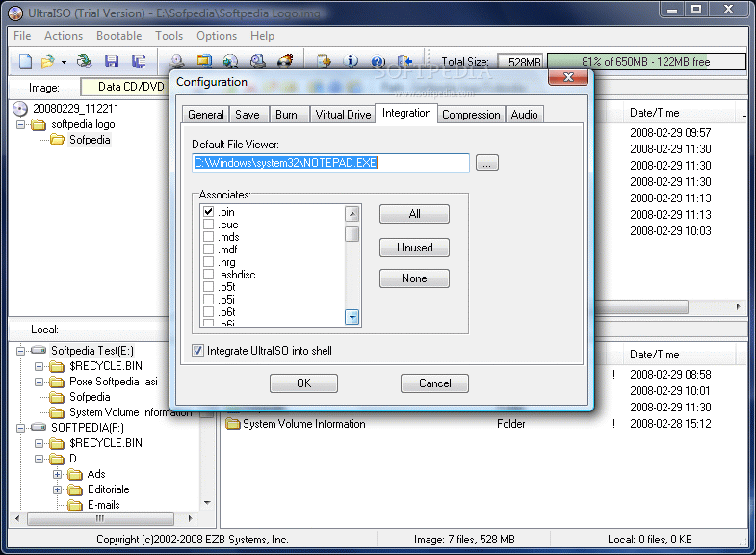Click the Exit door toolbar icon
Screen dimensions: 756x555
(x=405, y=62)
